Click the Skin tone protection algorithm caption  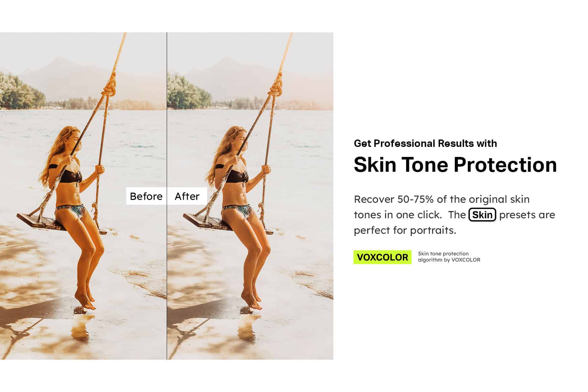449,257
